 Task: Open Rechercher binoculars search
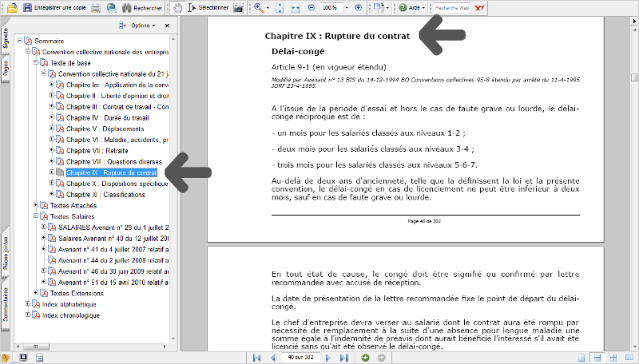coord(142,7)
